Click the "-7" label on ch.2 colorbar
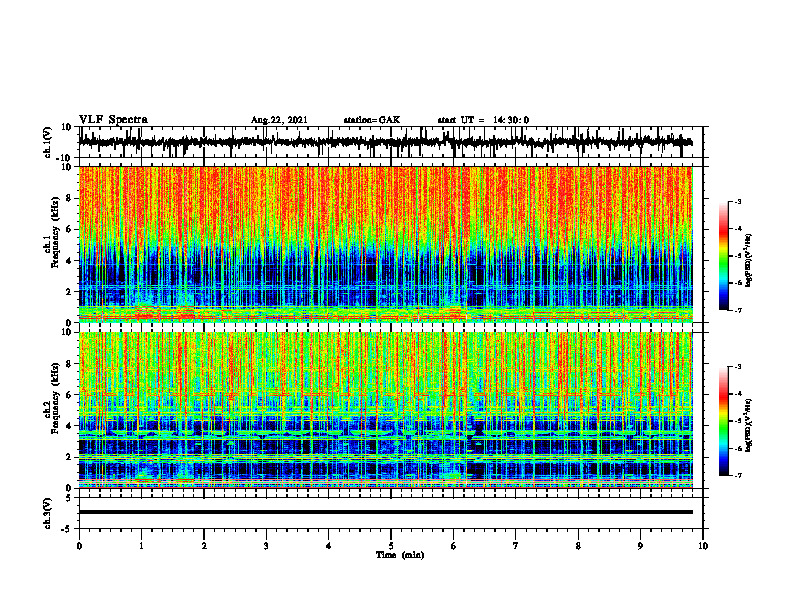Viewport: 792px width, 612px height. [737, 475]
